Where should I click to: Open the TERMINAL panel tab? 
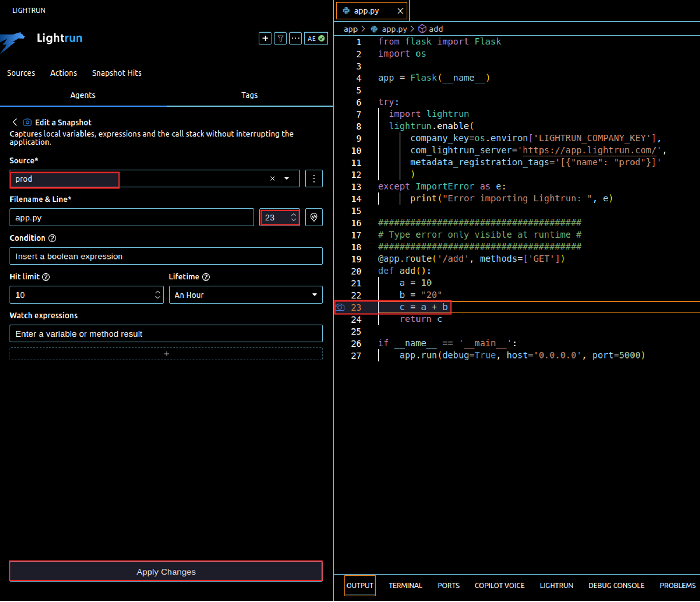[405, 585]
